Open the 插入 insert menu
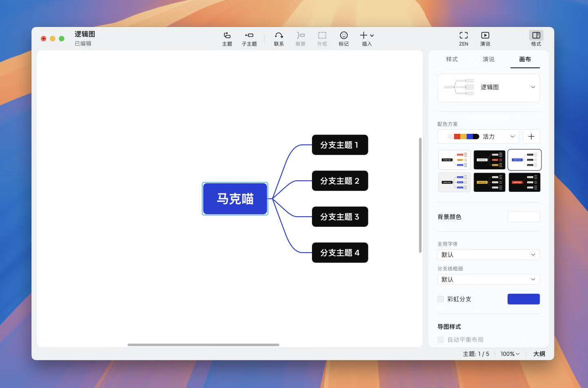 367,39
